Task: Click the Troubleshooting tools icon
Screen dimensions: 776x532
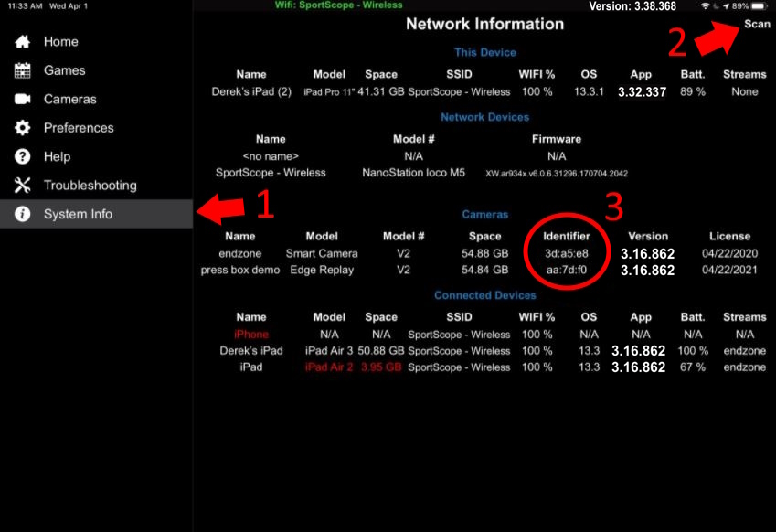Action: pyautogui.click(x=23, y=186)
